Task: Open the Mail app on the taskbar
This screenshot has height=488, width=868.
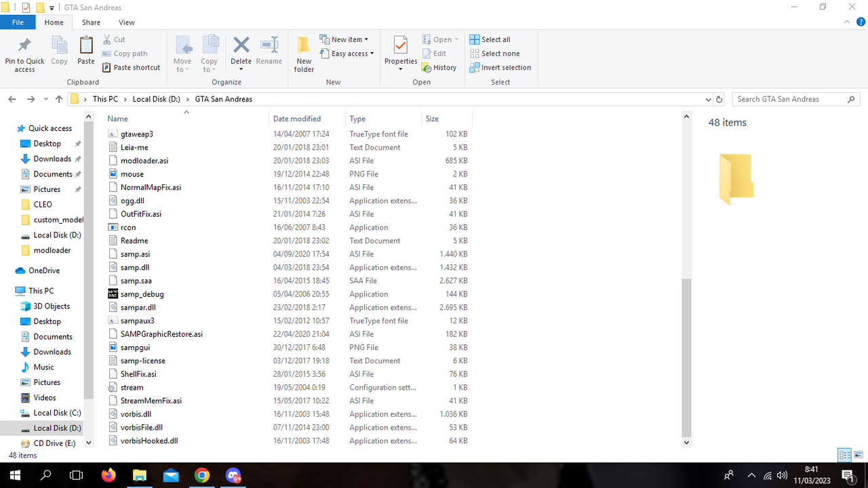Action: [171, 475]
